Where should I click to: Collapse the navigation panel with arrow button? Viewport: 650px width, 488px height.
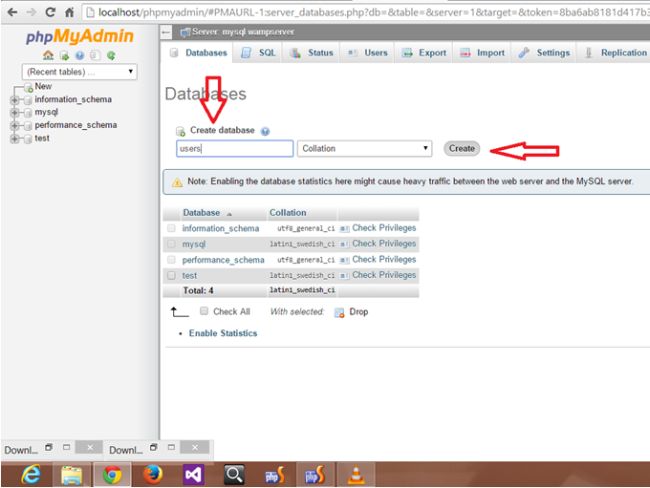pyautogui.click(x=166, y=32)
